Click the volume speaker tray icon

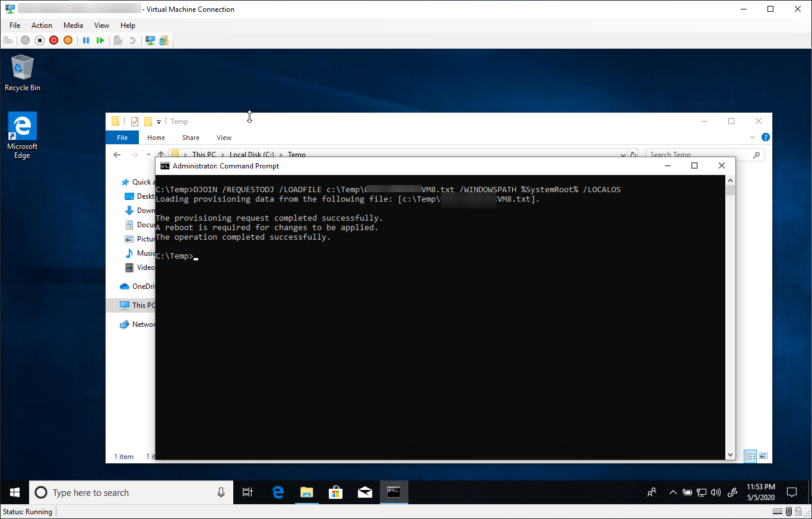pos(716,492)
